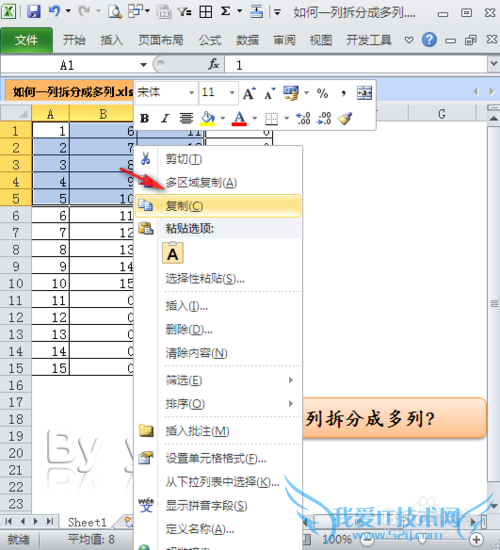Click increase decimal icon
Screen dimensions: 500x550
pyautogui.click(x=303, y=119)
